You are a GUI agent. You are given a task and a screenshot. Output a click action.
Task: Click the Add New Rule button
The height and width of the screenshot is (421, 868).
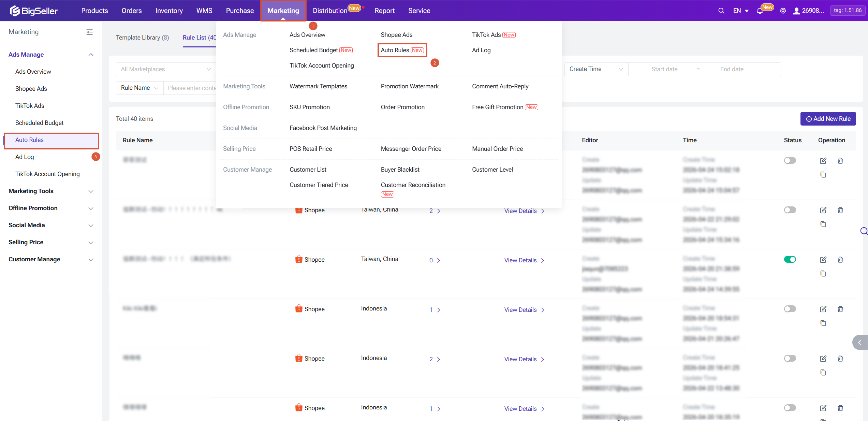click(828, 119)
